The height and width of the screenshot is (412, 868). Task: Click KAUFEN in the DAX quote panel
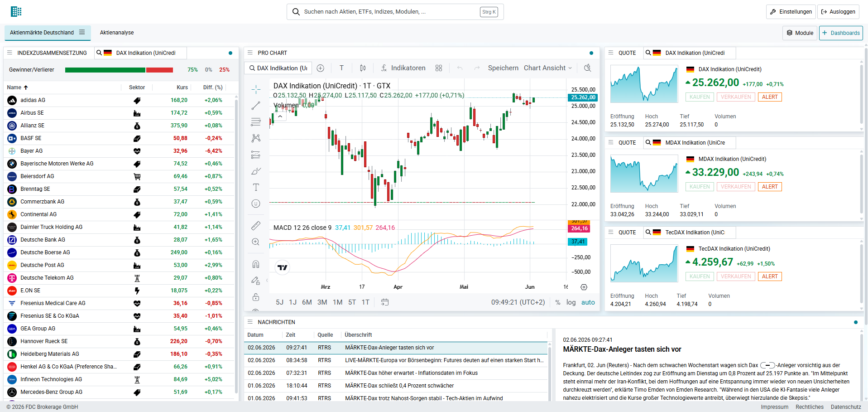pyautogui.click(x=700, y=97)
